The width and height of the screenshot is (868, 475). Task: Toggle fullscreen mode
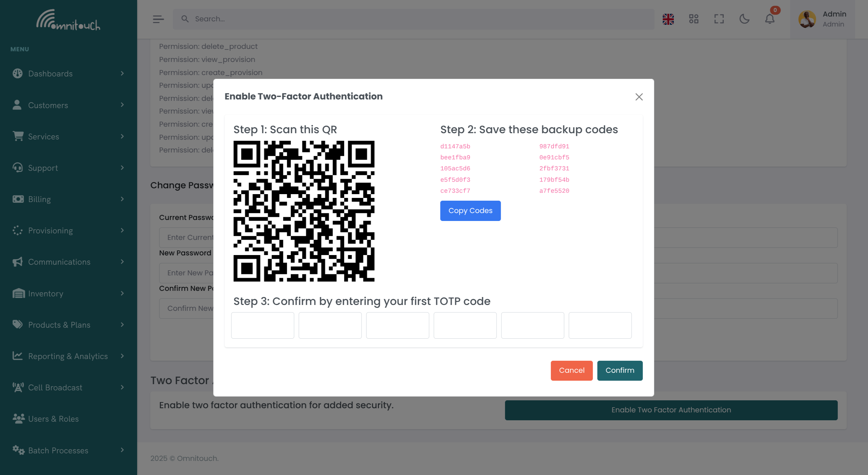719,19
